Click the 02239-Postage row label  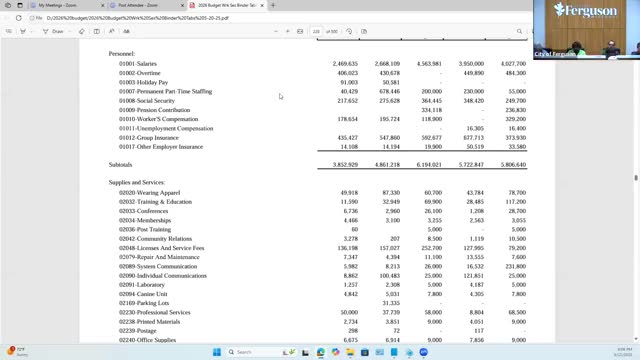(138, 331)
